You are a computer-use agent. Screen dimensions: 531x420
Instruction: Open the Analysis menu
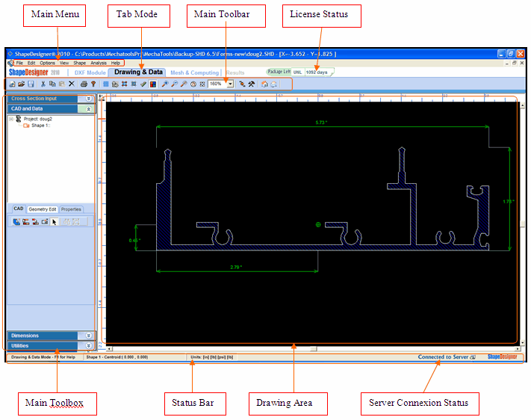click(x=99, y=63)
